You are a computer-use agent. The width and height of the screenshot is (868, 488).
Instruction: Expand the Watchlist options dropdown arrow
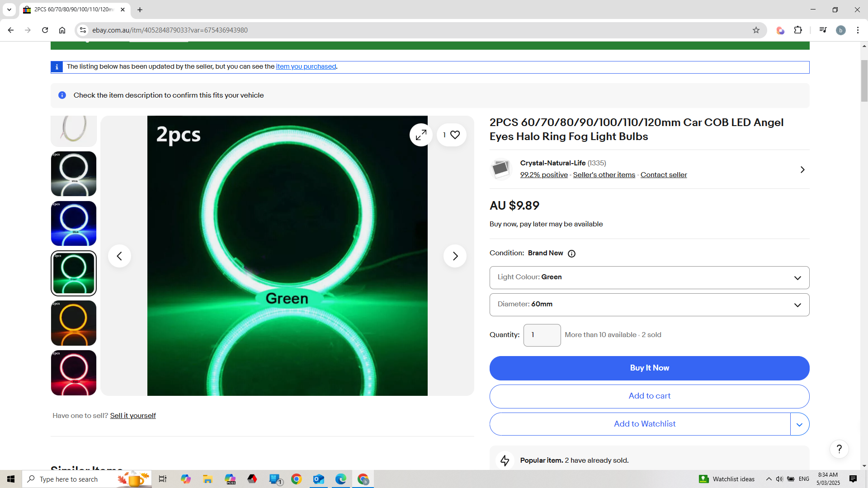pyautogui.click(x=800, y=424)
